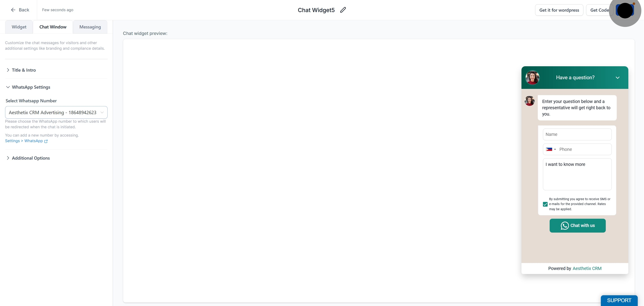The height and width of the screenshot is (306, 644).
Task: Click the pencil icon to rename Chat Widget5
Action: pos(343,10)
